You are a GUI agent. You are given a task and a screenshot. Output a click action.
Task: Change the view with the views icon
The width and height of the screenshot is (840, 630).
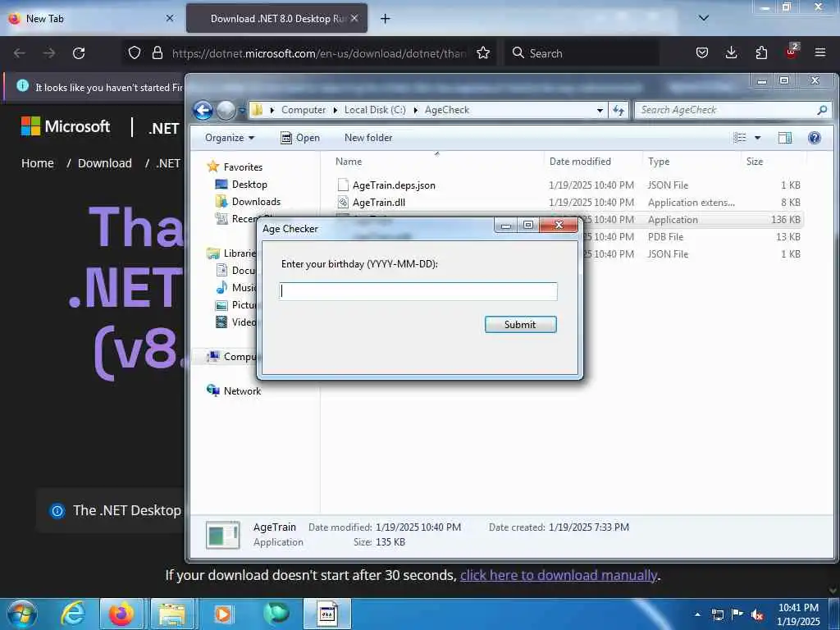tap(740, 138)
